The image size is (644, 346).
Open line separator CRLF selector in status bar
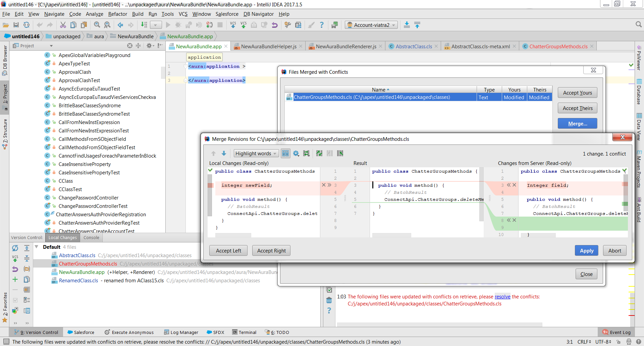pyautogui.click(x=584, y=342)
